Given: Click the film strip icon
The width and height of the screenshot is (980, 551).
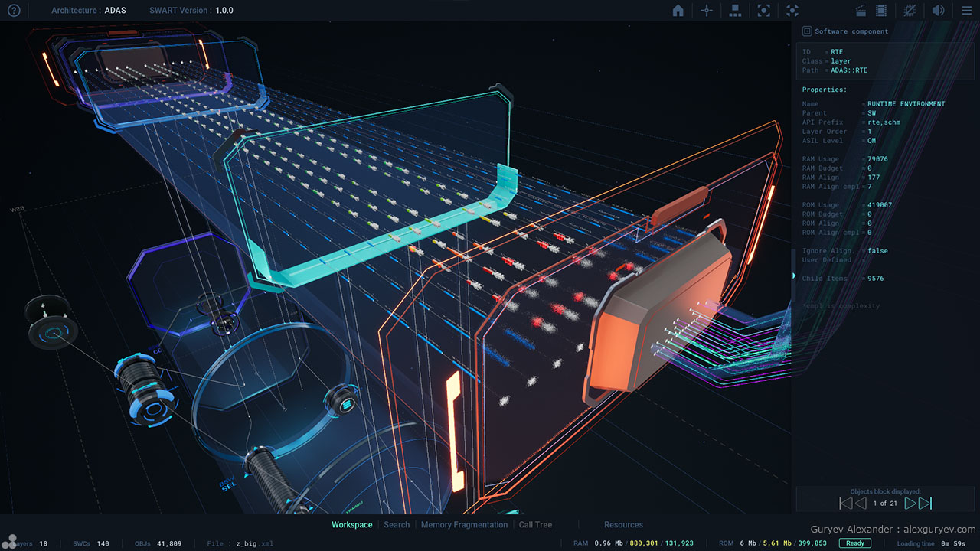Looking at the screenshot, I should 881,11.
